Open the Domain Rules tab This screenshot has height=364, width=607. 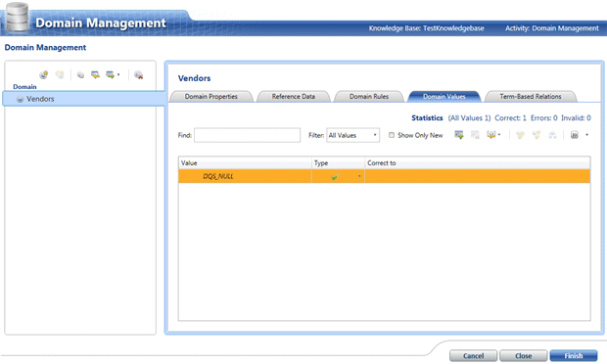[369, 96]
